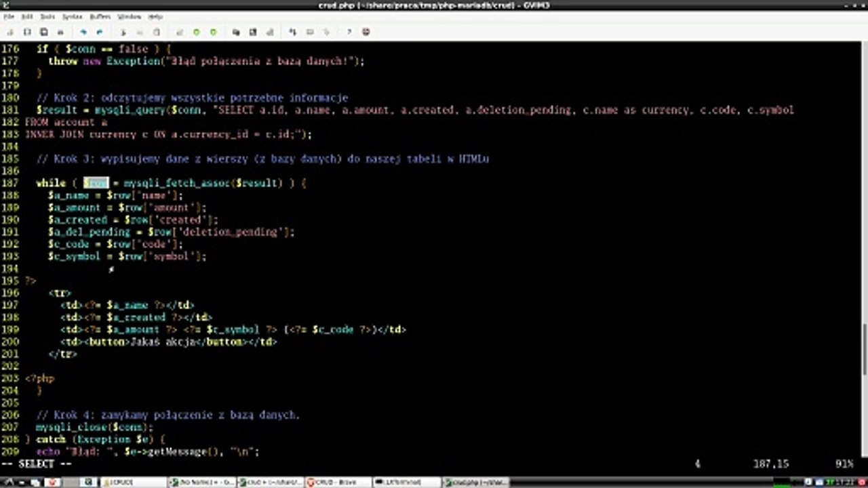Click the '<?php' tag on line 203
Screen dimensions: 868x488
[39, 378]
